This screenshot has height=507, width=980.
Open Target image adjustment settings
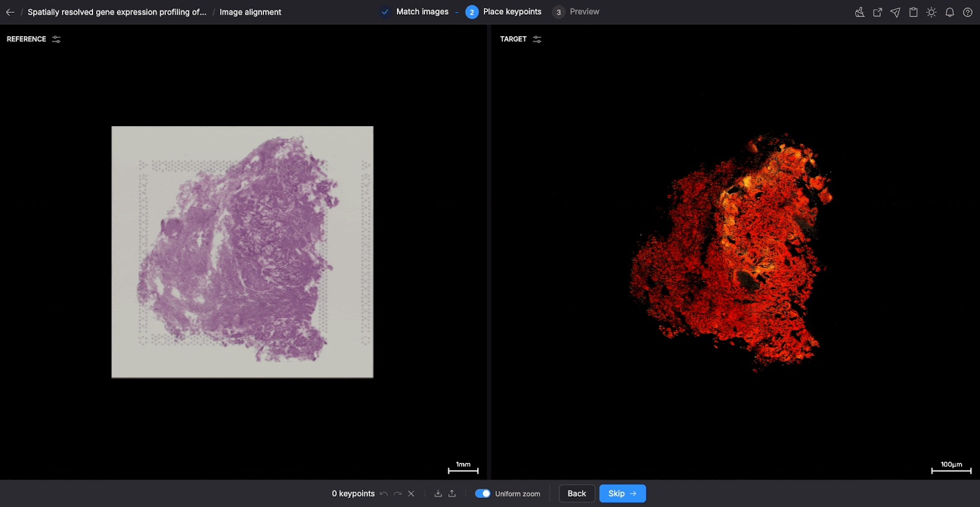[x=537, y=39]
